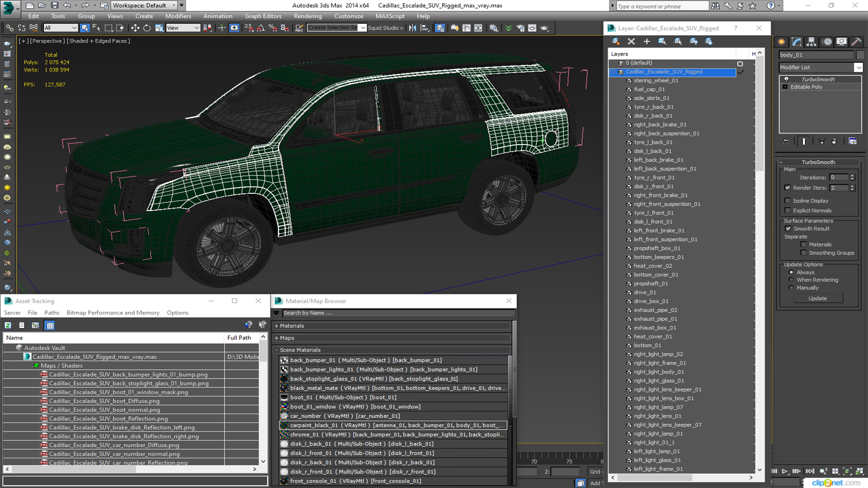Expand the Materials group in browser
The width and height of the screenshot is (868, 488).
tap(276, 326)
